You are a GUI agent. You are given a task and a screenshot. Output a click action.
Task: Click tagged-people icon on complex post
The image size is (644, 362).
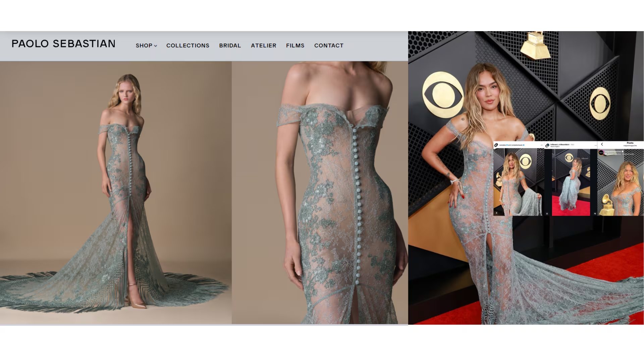(x=496, y=213)
